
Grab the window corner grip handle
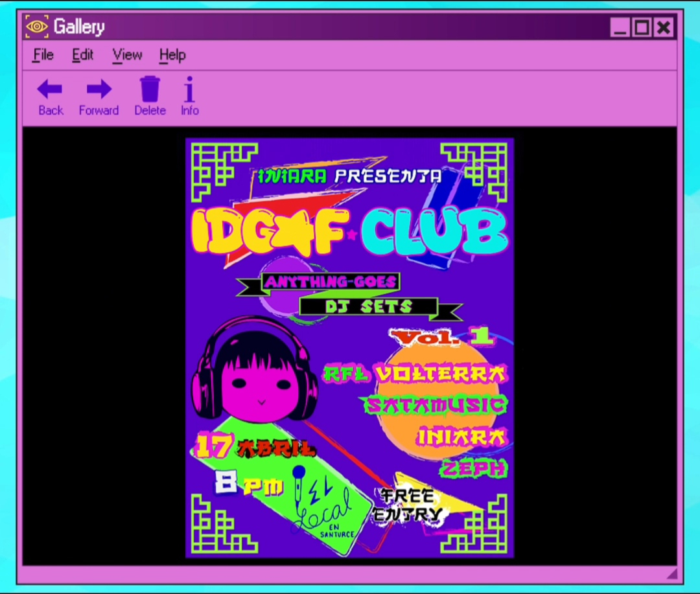pos(672,573)
